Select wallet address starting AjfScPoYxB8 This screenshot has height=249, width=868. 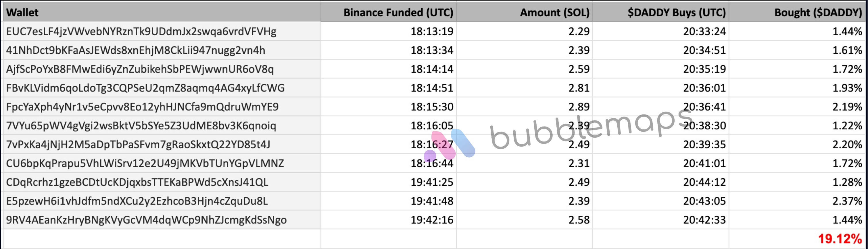pyautogui.click(x=140, y=69)
